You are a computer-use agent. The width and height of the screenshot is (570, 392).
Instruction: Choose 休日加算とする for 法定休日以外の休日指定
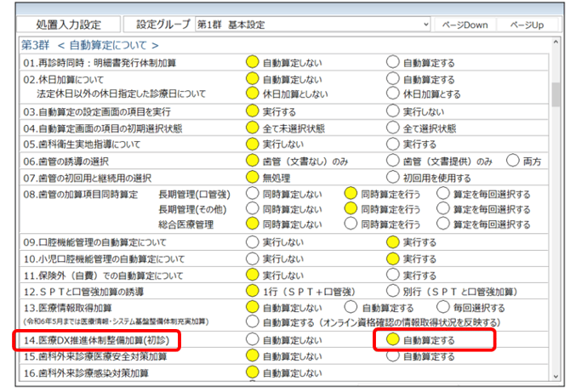[392, 94]
